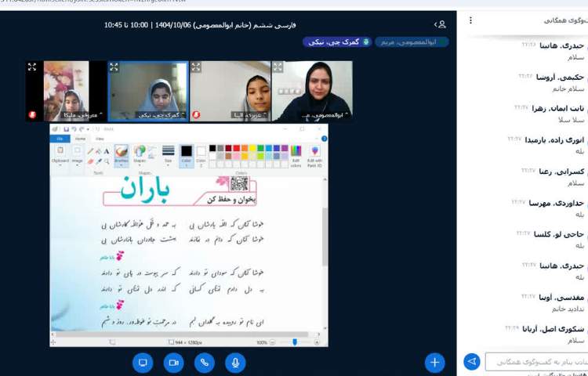The image size is (588, 376).
Task: Pick the yellow swatch in Paint palette
Action: click(x=252, y=148)
